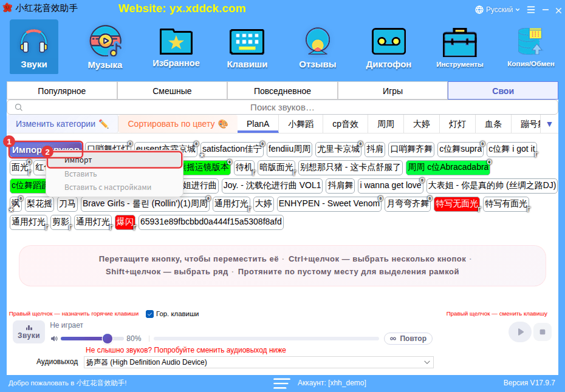Screen dimensions: 565x392
Task: Click the status bar menu lines icon
Action: click(281, 383)
